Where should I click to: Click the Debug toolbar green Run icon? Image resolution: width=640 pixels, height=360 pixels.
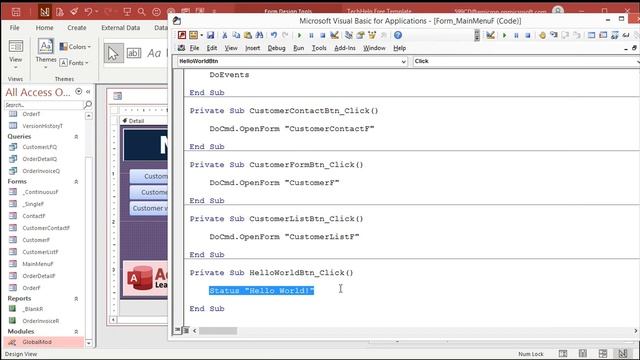504,36
